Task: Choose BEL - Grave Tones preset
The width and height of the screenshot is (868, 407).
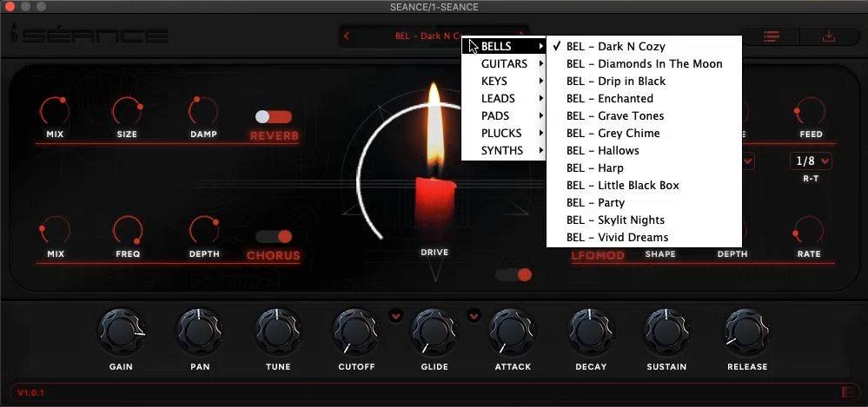Action: tap(644, 115)
